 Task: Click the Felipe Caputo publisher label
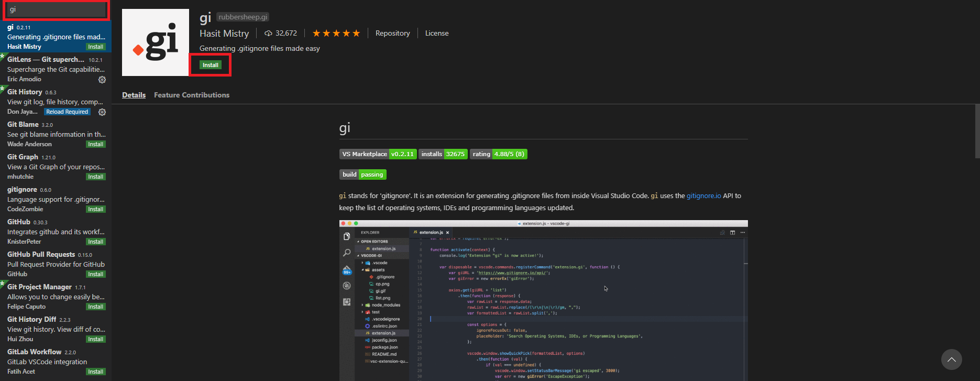click(x=26, y=307)
